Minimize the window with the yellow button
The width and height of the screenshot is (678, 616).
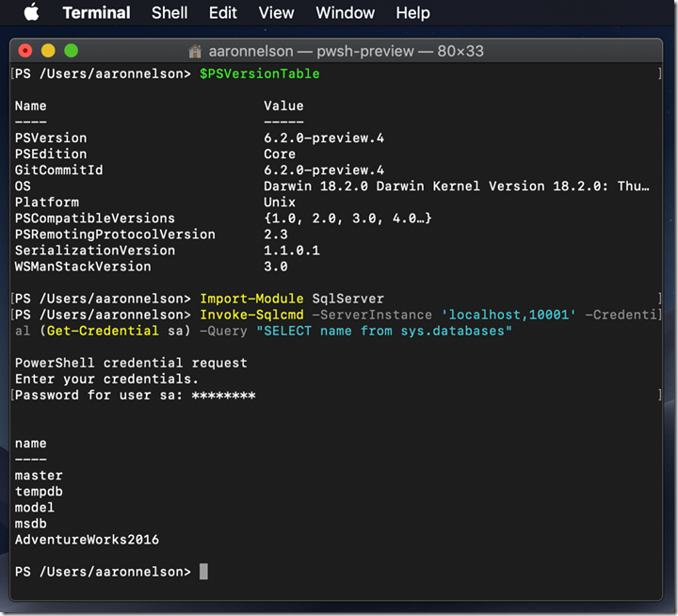click(48, 51)
